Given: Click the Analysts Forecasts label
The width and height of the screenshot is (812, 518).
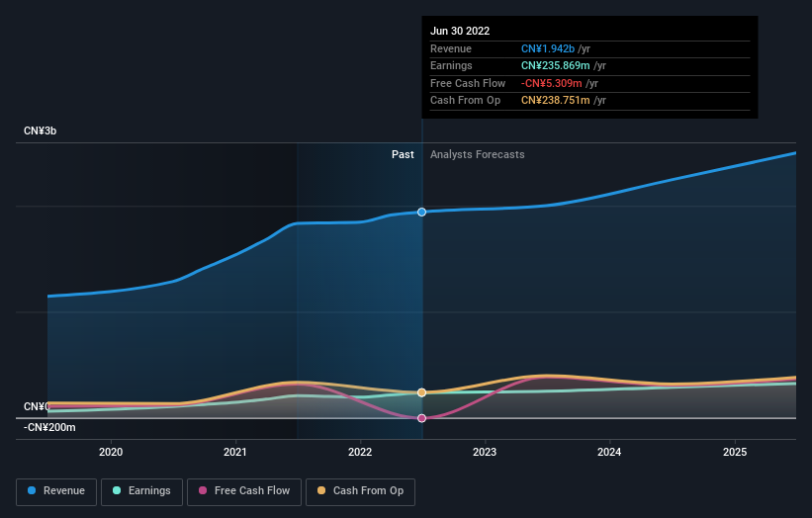Looking at the screenshot, I should pos(478,155).
